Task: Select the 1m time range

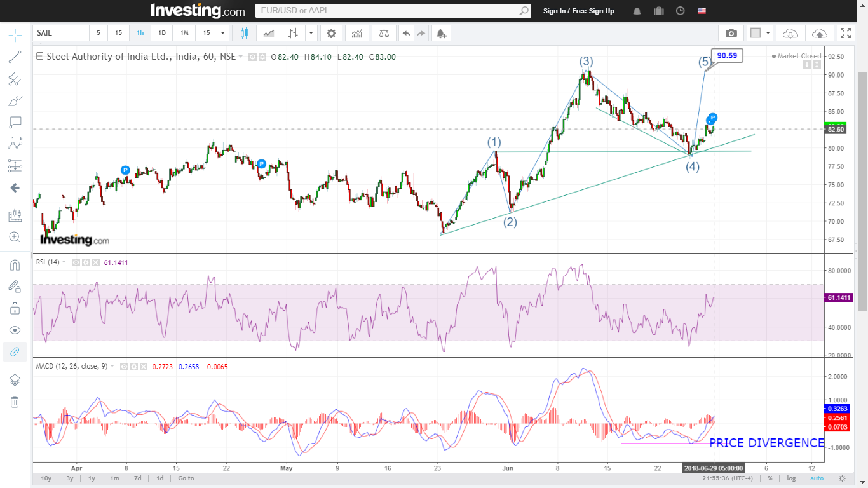Action: pos(114,478)
